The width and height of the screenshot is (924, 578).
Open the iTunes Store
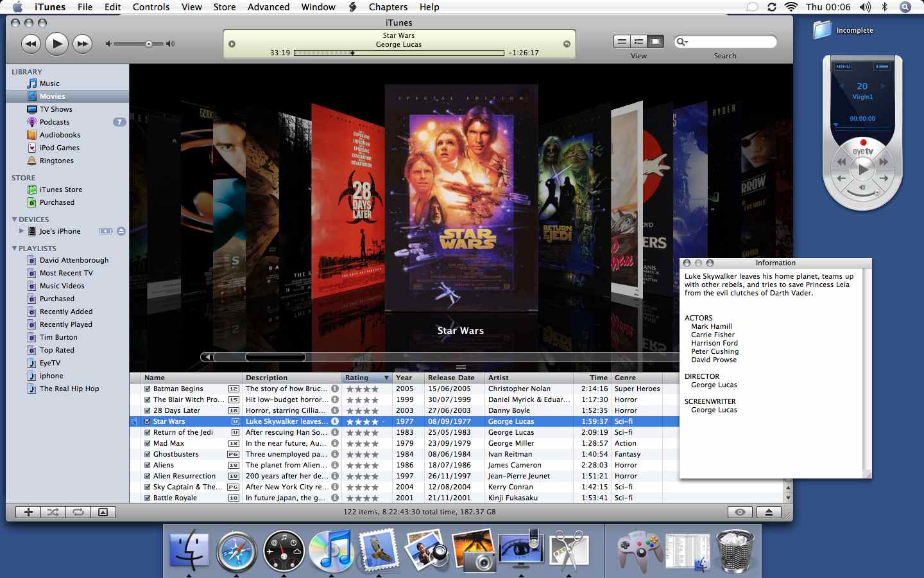pyautogui.click(x=60, y=189)
